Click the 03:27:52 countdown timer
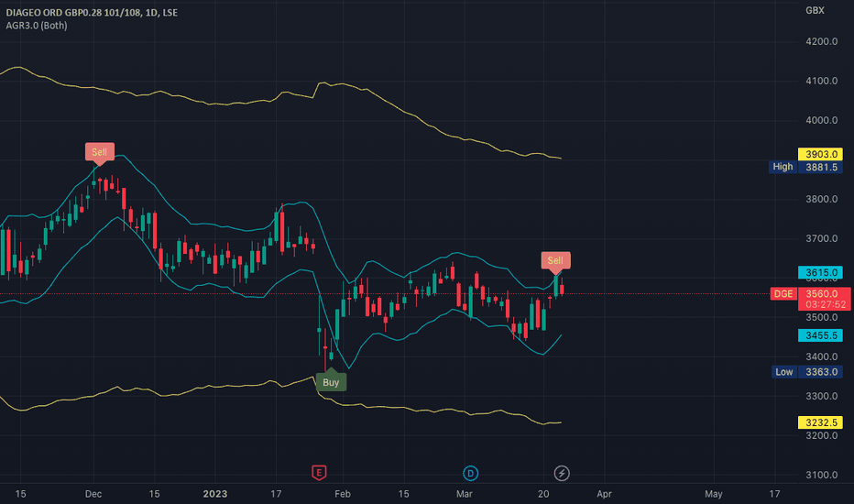Image resolution: width=854 pixels, height=504 pixels. (x=826, y=304)
